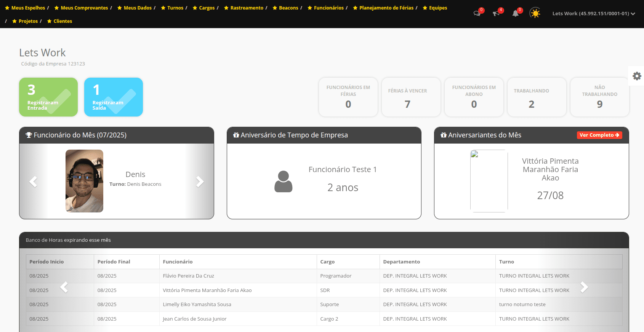Go to next Banco de Horas slide
Screen dimensions: 644x332
(x=584, y=287)
